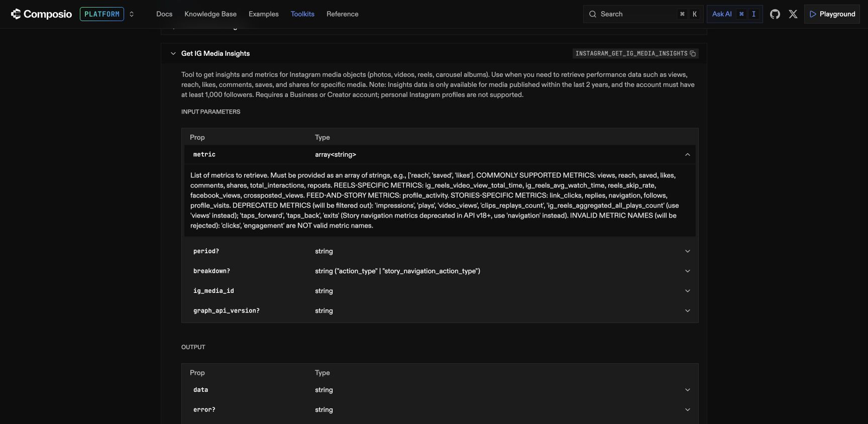
Task: Click the search magnifier icon
Action: click(x=593, y=14)
